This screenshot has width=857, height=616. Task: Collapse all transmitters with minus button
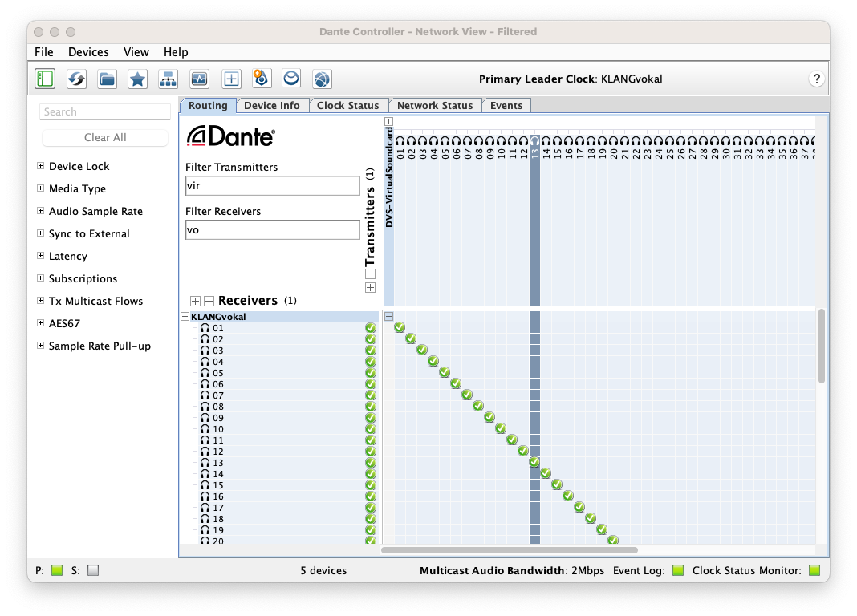point(370,274)
